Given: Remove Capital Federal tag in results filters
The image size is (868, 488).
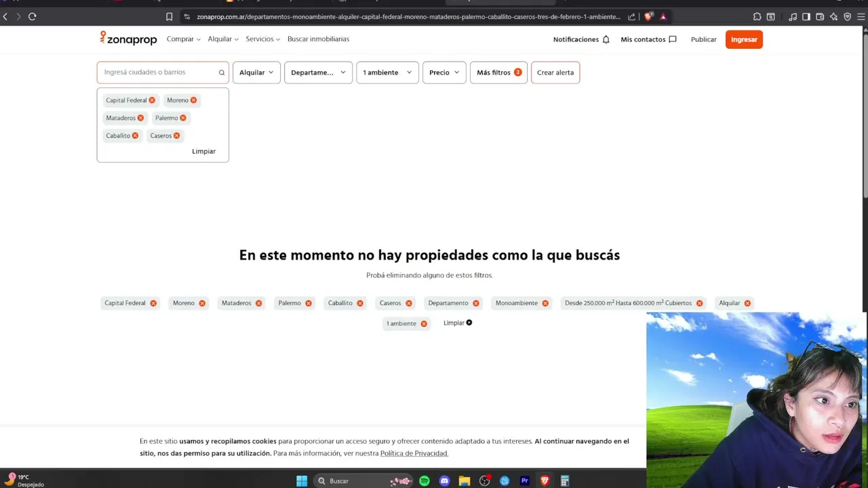Looking at the screenshot, I should click(153, 303).
